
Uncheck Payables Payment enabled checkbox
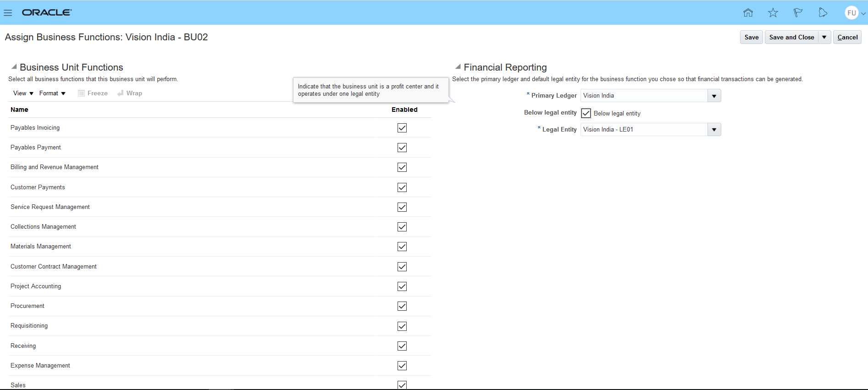pyautogui.click(x=402, y=148)
